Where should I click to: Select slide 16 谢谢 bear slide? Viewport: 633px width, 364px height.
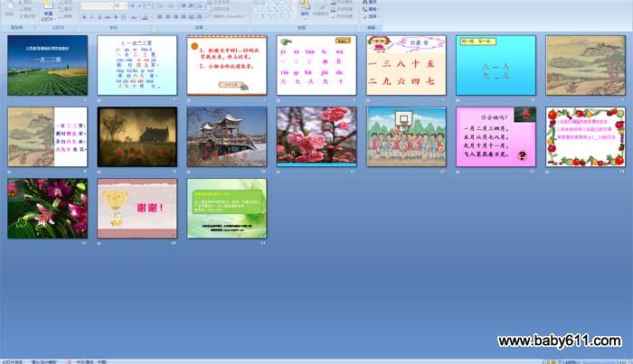tap(137, 209)
